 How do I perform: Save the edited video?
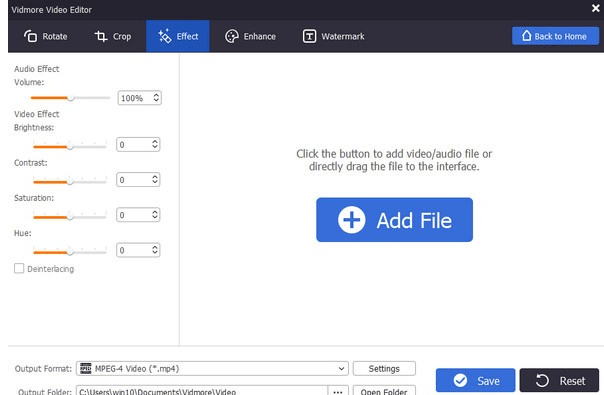475,380
